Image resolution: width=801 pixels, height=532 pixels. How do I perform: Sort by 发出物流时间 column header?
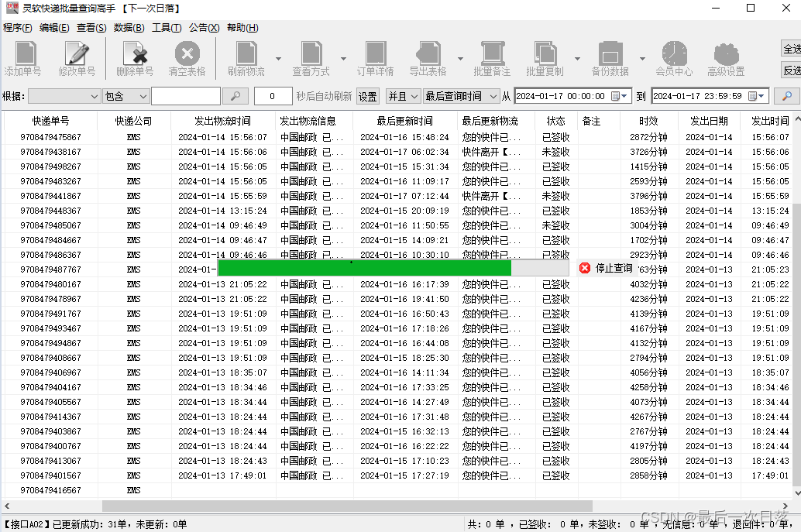[x=223, y=121]
